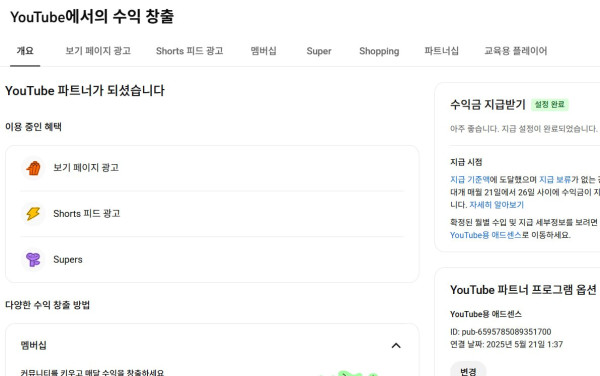Click the 지급 보류 link
This screenshot has width=600, height=376.
point(555,179)
